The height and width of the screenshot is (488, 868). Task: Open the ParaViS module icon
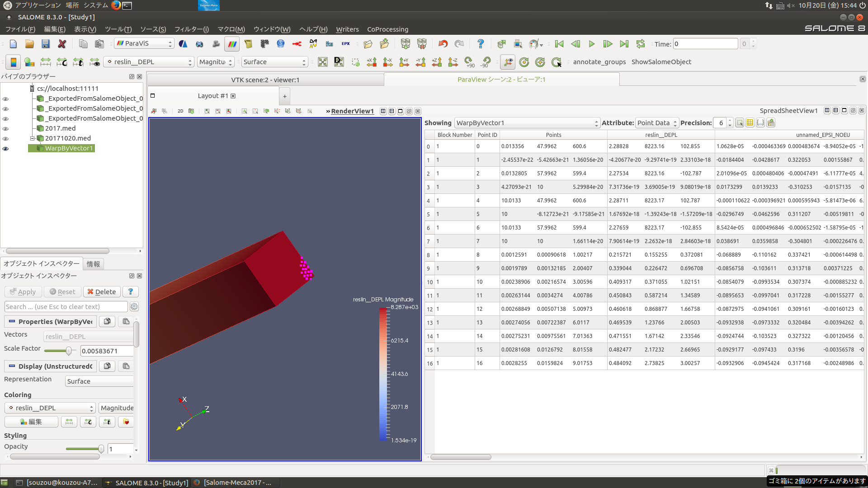click(232, 44)
